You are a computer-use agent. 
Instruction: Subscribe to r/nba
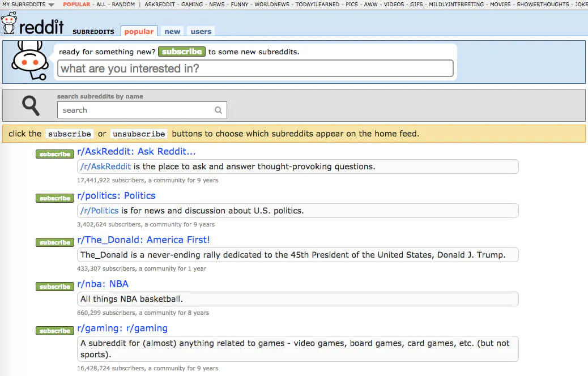point(55,287)
